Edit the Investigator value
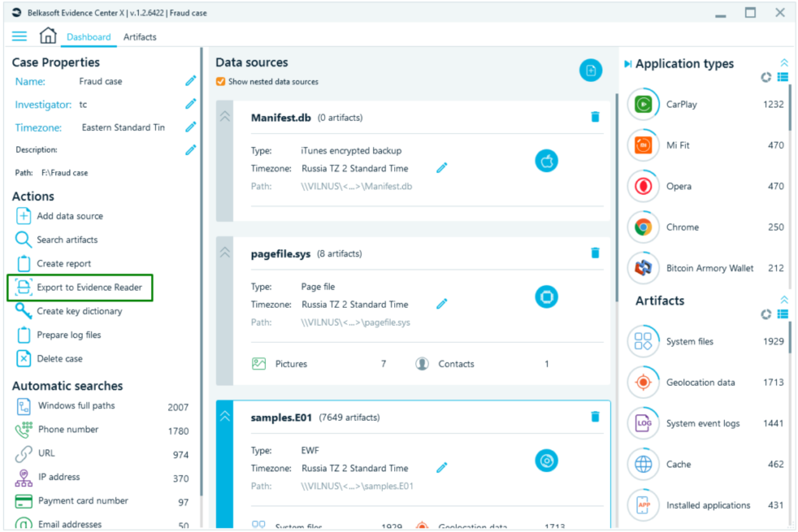This screenshot has height=532, width=798. click(190, 103)
